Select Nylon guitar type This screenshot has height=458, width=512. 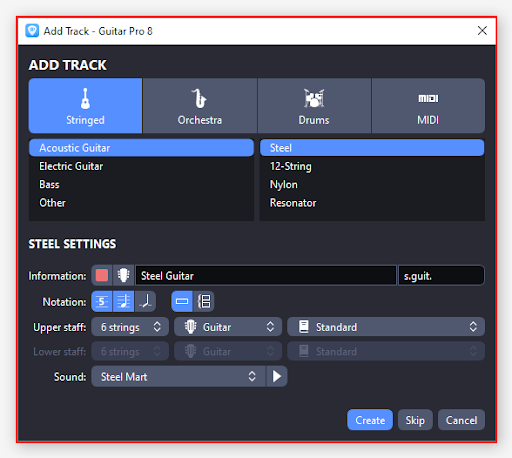tap(372, 184)
